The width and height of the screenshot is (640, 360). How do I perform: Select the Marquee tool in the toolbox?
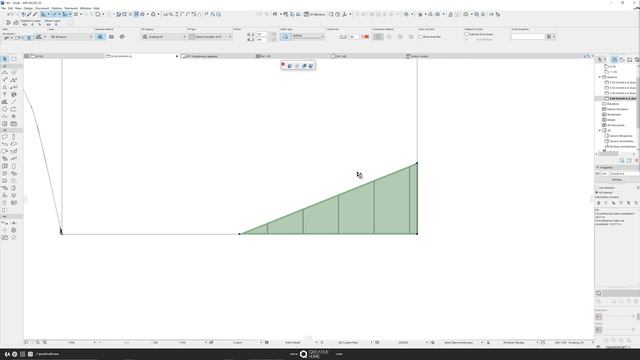pos(14,59)
